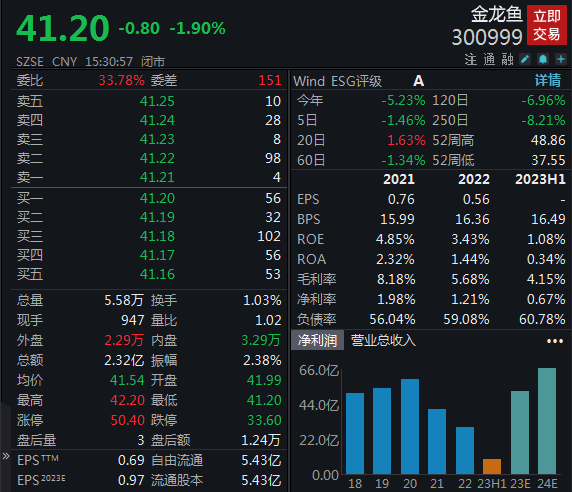Image resolution: width=572 pixels, height=492 pixels.
Task: Click 自由流通 value 5.43亿
Action: pyautogui.click(x=261, y=460)
